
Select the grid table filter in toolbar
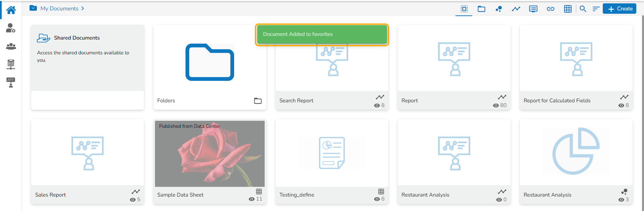(568, 9)
